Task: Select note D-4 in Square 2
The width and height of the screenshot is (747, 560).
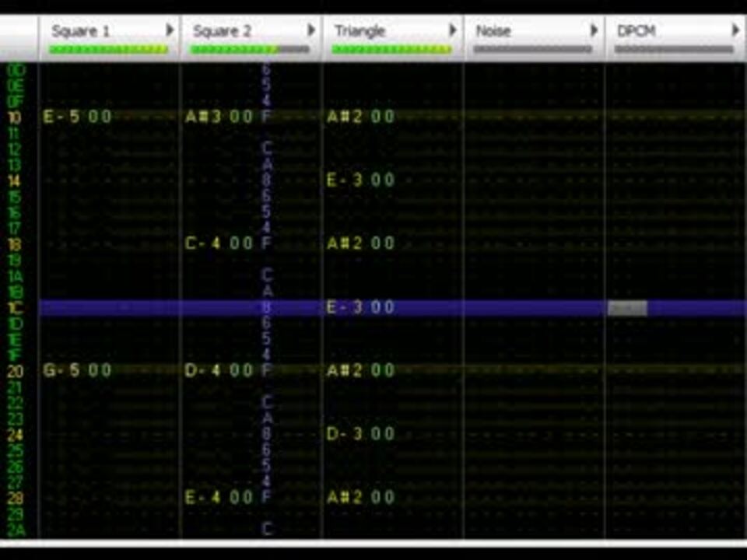Action: point(203,370)
